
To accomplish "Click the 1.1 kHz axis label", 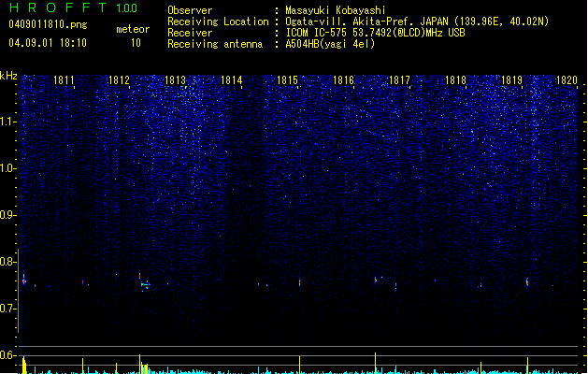I will (8, 122).
